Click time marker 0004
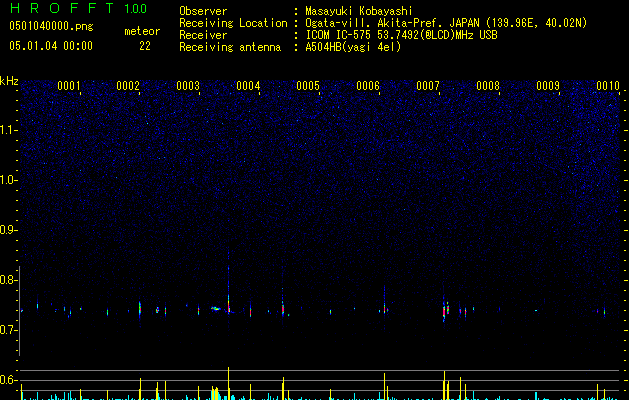The height and width of the screenshot is (400, 629). point(248,86)
